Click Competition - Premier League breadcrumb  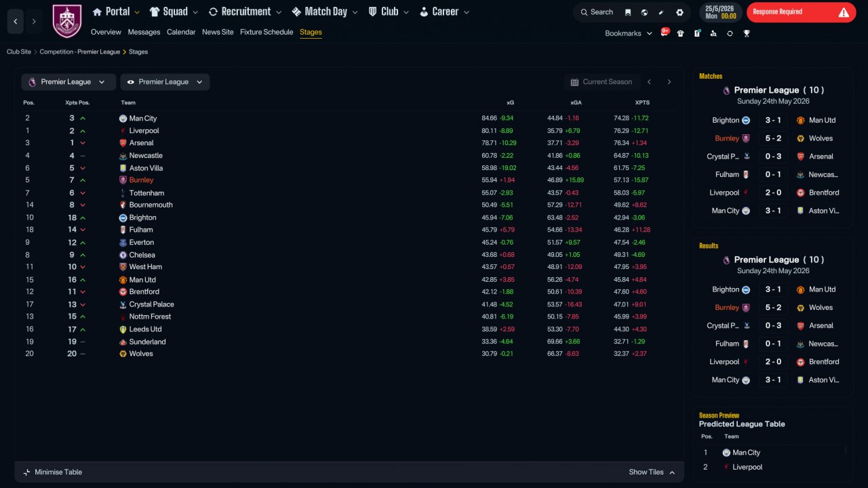(80, 52)
